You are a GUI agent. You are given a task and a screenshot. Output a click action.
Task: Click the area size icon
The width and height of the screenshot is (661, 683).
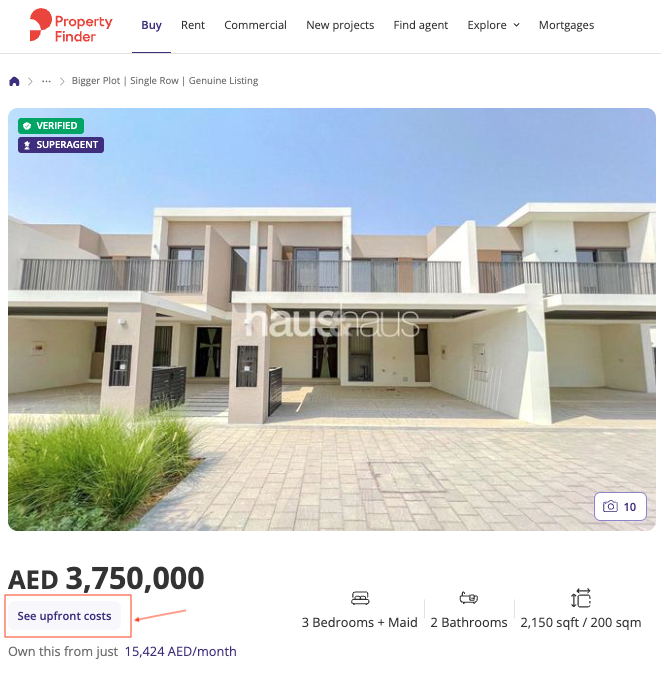[581, 598]
